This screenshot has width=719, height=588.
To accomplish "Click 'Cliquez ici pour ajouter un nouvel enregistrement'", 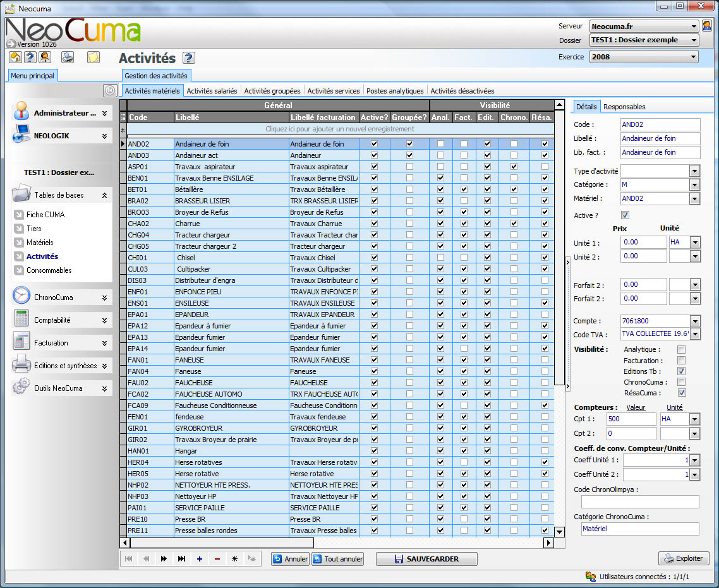I will coord(340,129).
